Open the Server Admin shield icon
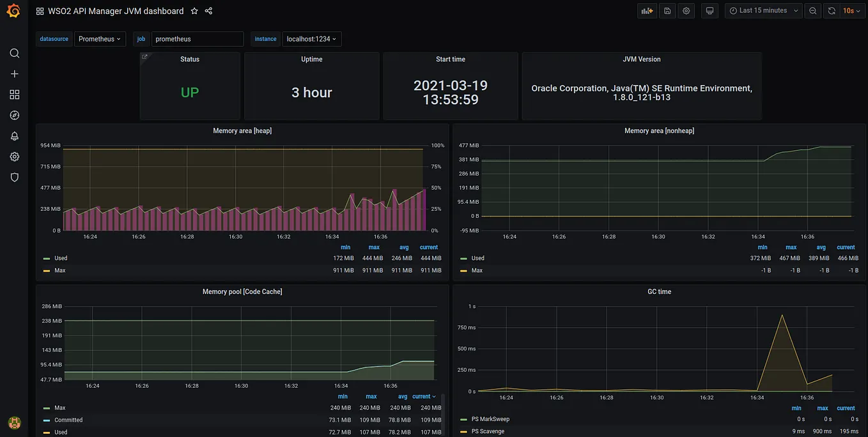This screenshot has width=868, height=437. pos(15,177)
